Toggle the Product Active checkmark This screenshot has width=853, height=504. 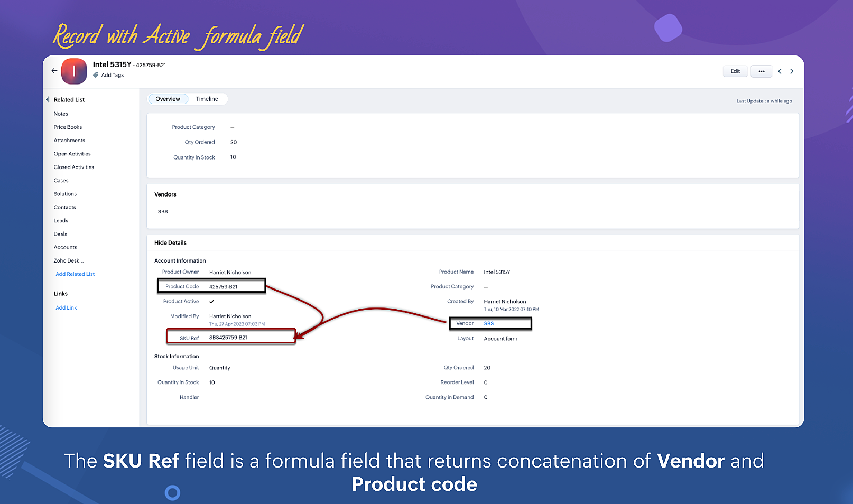pos(211,302)
